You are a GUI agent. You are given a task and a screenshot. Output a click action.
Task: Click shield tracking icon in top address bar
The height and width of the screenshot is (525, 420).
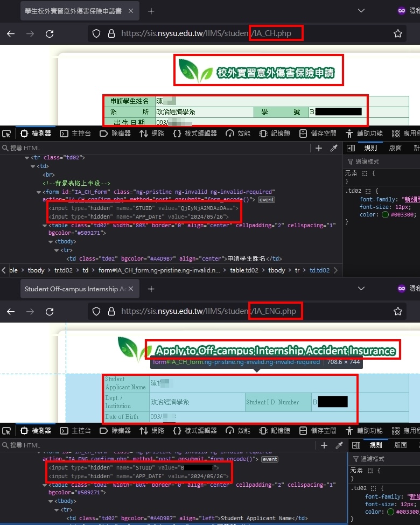click(x=96, y=33)
